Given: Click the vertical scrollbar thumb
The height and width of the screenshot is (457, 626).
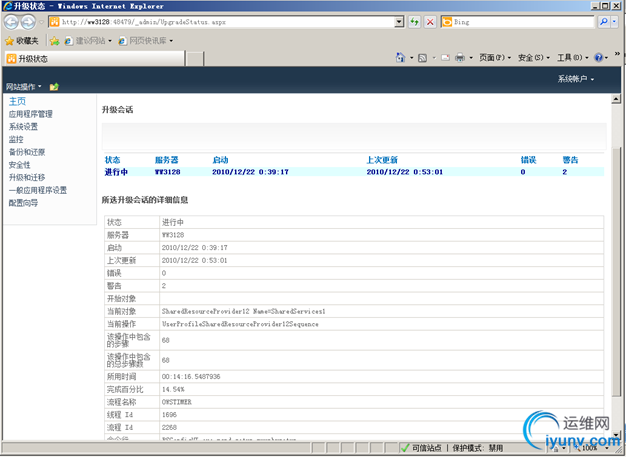Looking at the screenshot, I should point(616,271).
